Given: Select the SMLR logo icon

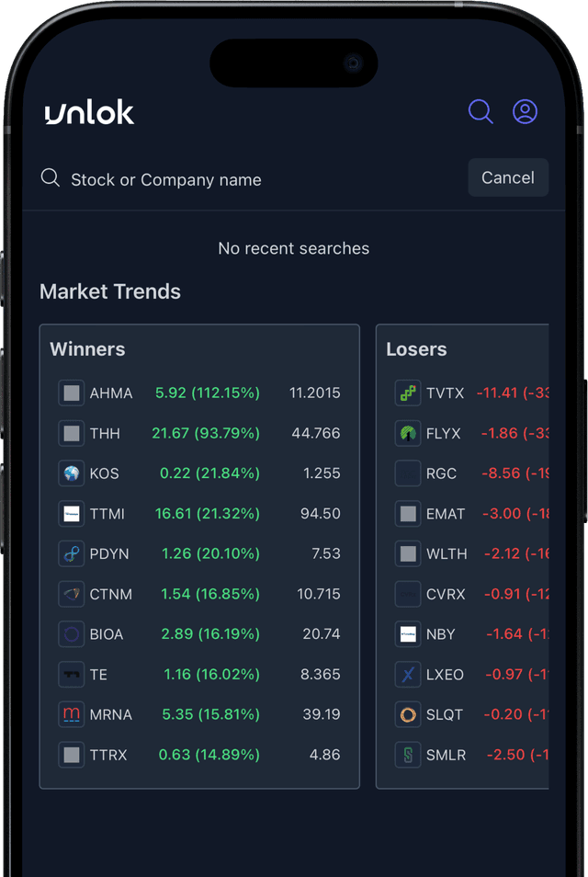Looking at the screenshot, I should coord(407,755).
